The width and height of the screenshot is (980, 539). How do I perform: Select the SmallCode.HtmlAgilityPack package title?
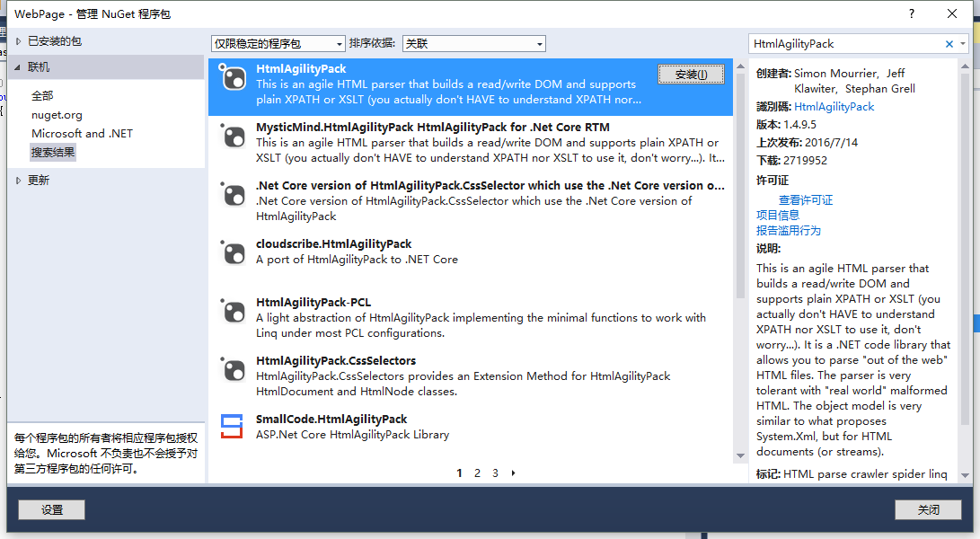tap(331, 419)
